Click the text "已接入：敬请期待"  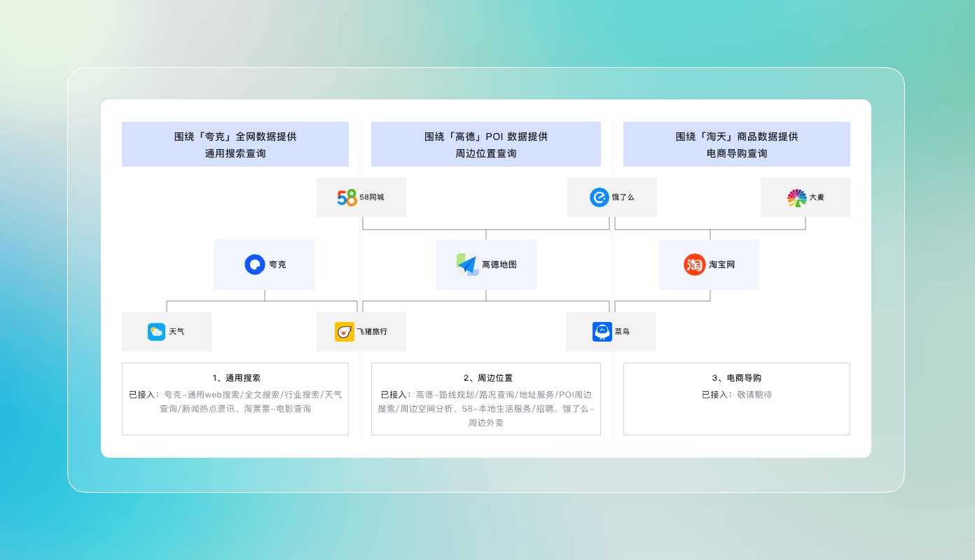737,395
